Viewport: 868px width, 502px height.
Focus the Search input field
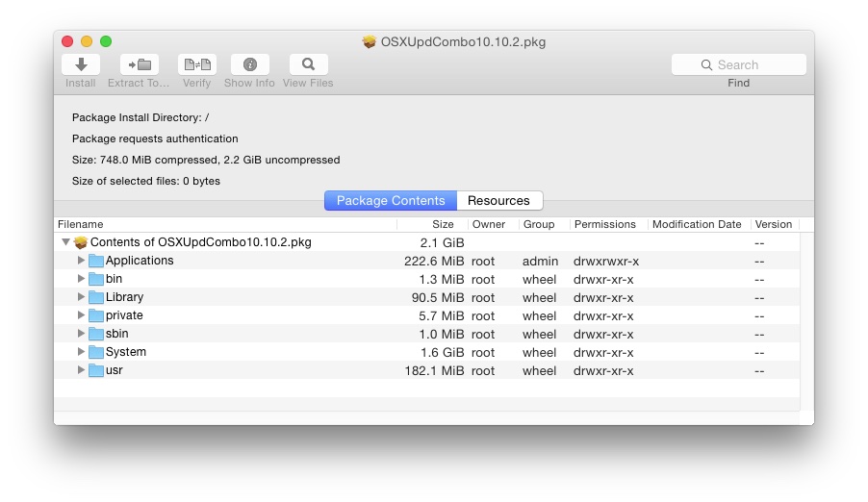click(738, 64)
